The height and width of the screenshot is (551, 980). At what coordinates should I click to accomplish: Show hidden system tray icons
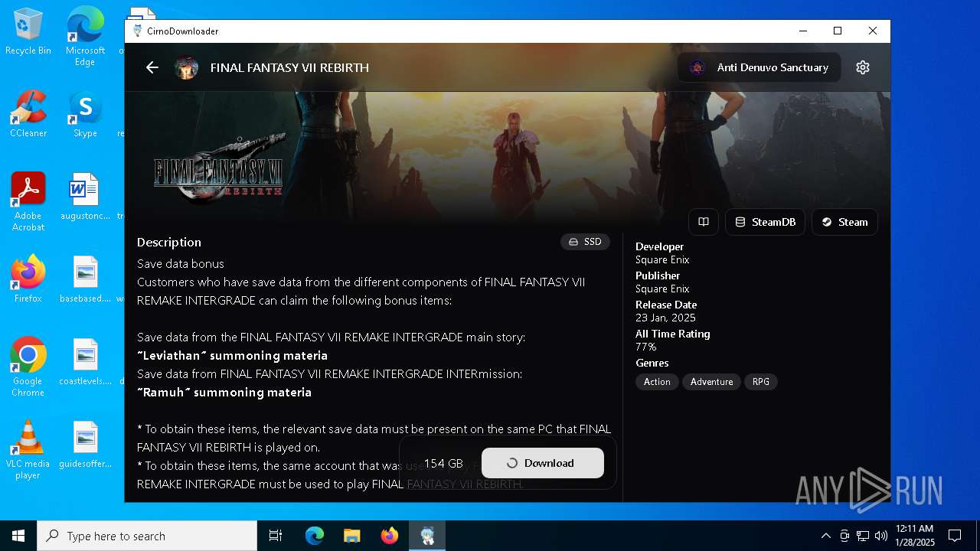825,536
